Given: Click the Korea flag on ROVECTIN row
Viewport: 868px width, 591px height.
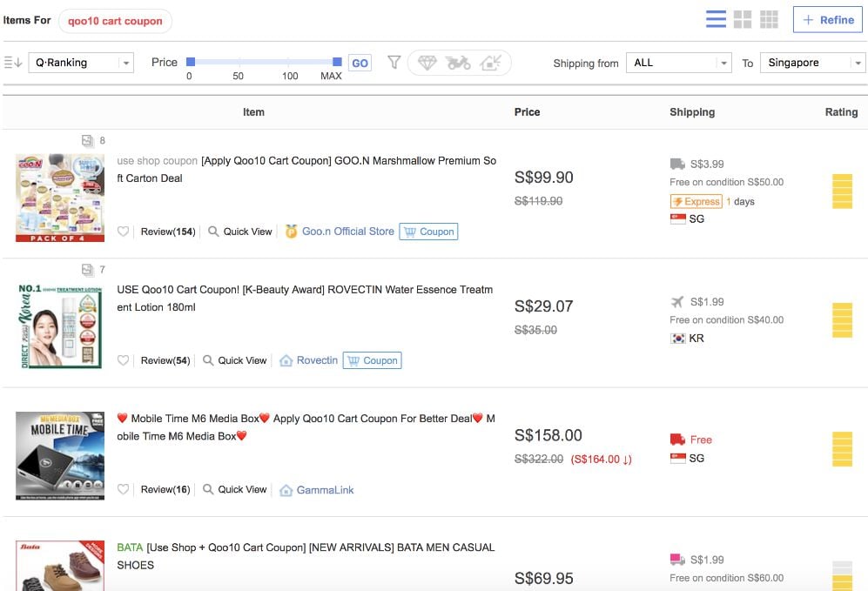Looking at the screenshot, I should [x=677, y=338].
